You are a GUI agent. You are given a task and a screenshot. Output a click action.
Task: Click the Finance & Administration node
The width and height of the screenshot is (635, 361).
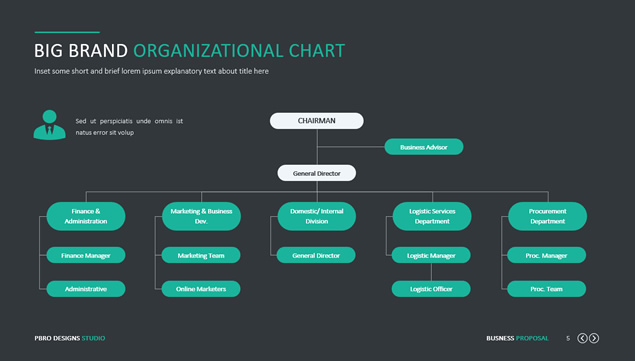click(x=86, y=216)
